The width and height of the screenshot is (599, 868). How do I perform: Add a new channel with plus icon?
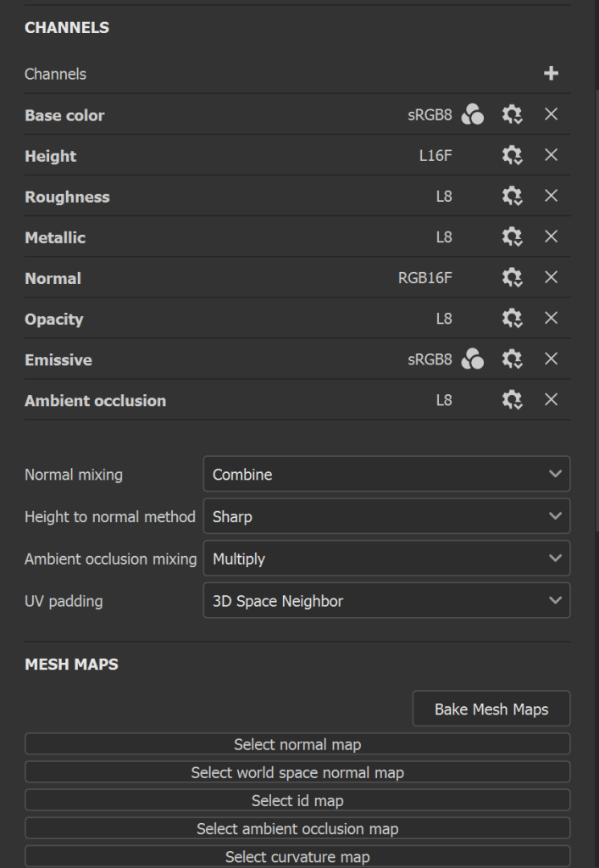coord(551,74)
